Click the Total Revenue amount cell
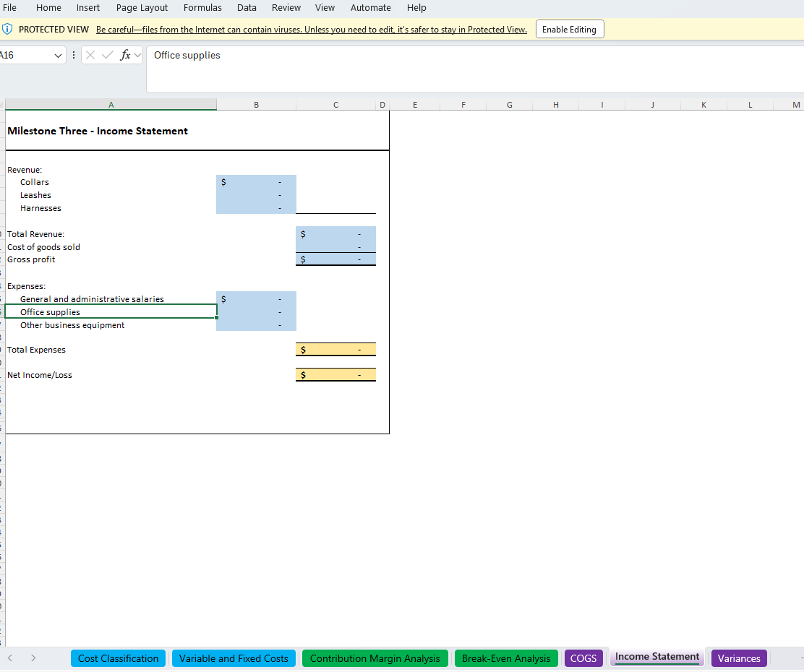Viewport: 804px width, 672px height. point(336,234)
